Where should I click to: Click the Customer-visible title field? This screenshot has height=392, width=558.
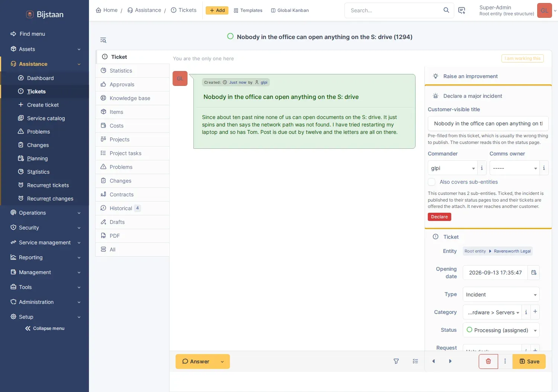pyautogui.click(x=488, y=123)
